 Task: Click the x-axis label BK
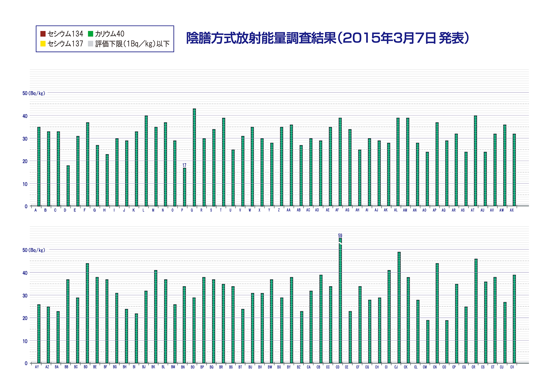click(153, 367)
